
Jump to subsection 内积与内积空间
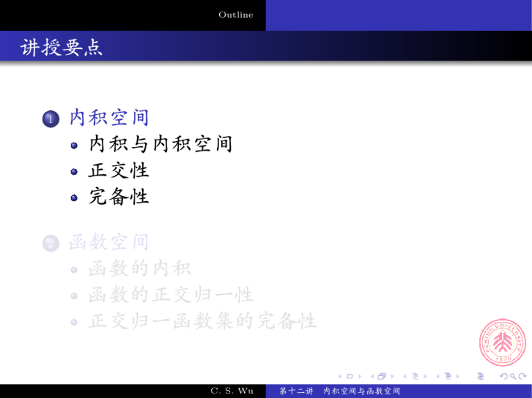point(161,144)
